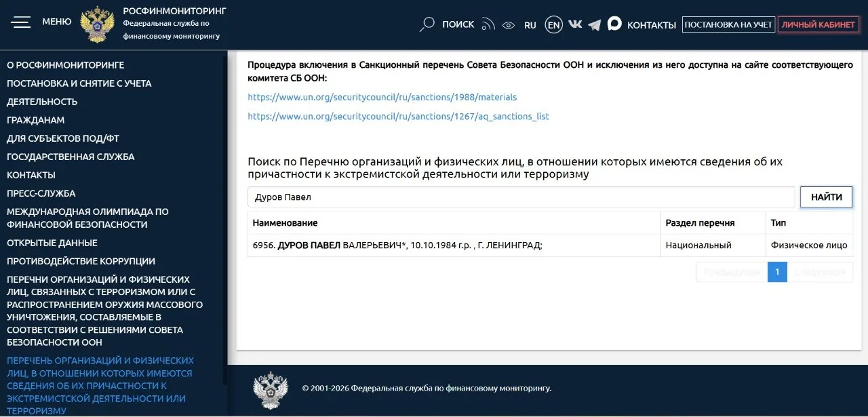This screenshot has width=868, height=417.
Task: Toggle the visually impaired eye icon
Action: (509, 25)
